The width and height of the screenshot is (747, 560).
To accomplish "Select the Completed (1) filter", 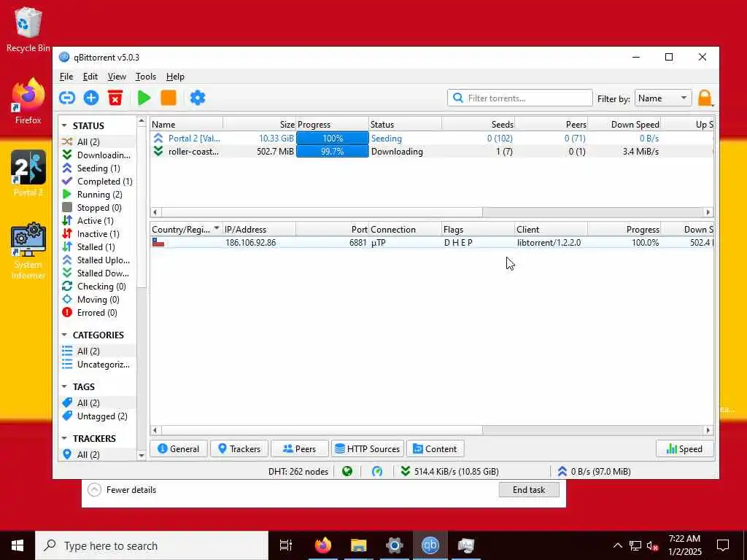I will [x=96, y=182].
